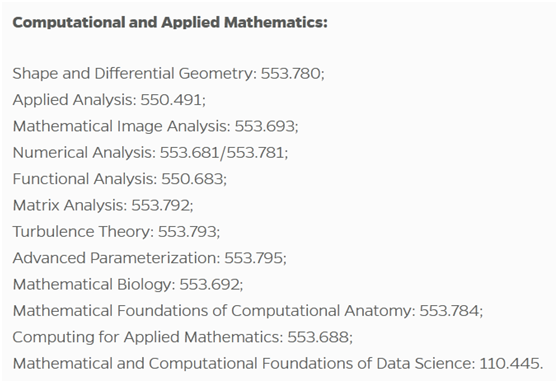Screen dimensions: 558x383
Task: Select course number 553.793
Action: click(x=187, y=231)
